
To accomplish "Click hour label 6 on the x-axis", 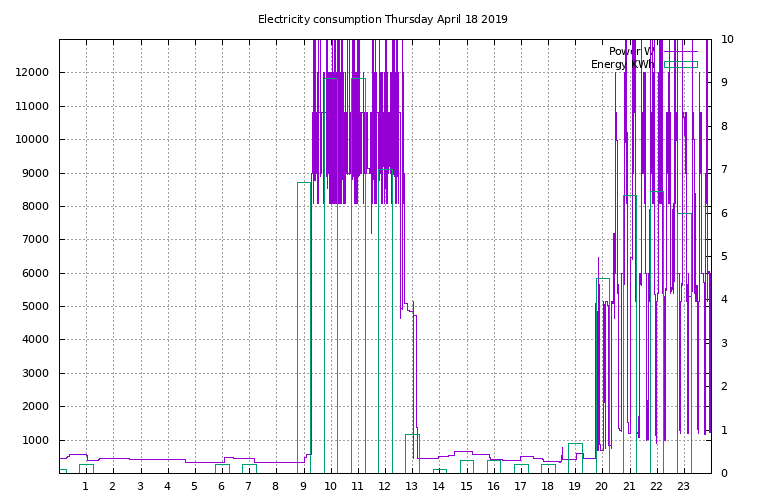I will (x=221, y=486).
